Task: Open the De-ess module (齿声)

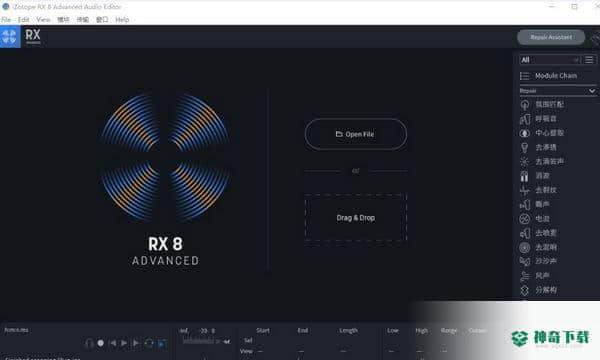Action: tap(535, 204)
